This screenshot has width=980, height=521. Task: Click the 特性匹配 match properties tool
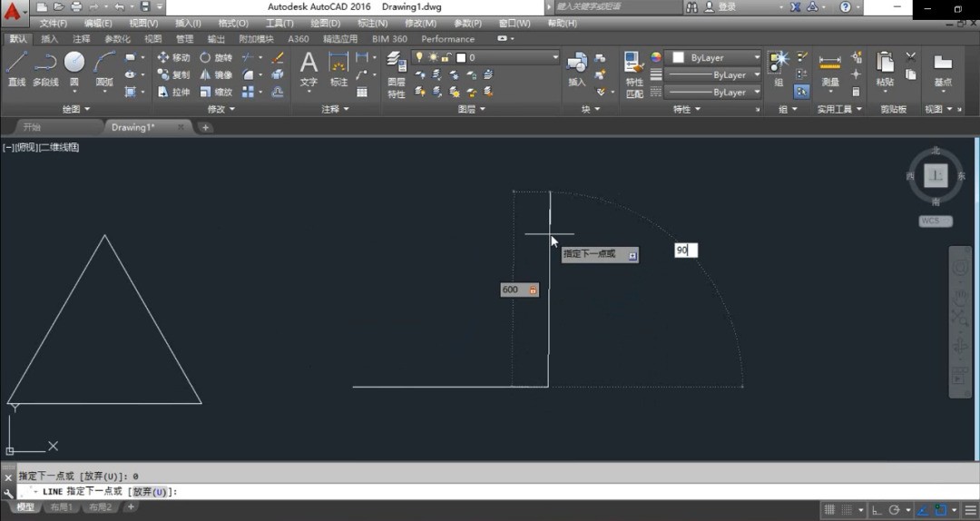pyautogui.click(x=634, y=75)
